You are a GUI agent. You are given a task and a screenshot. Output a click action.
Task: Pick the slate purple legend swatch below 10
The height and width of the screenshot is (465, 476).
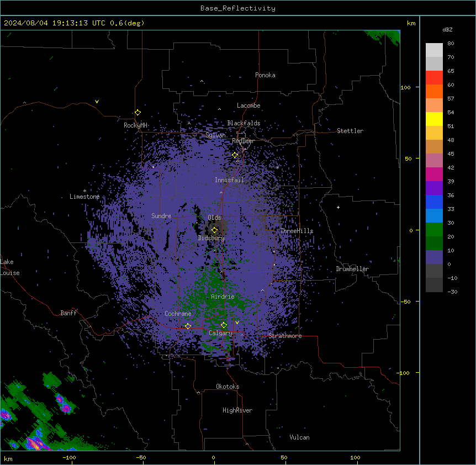tap(434, 257)
